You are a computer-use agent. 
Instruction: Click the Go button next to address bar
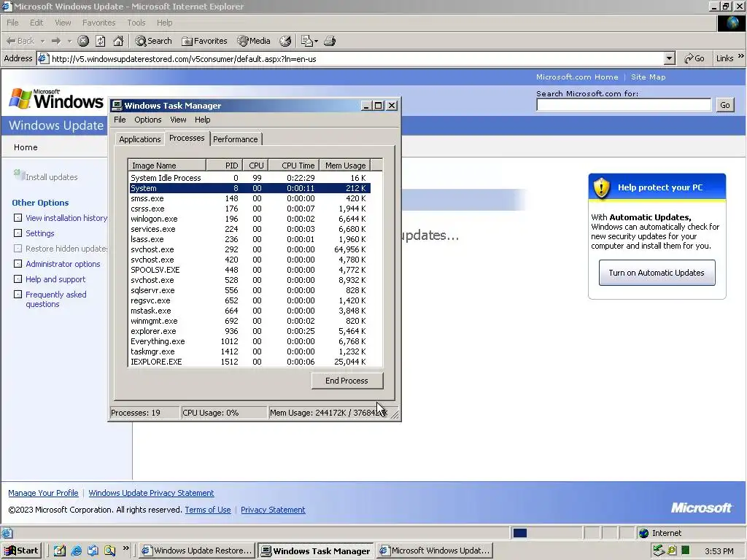pyautogui.click(x=694, y=58)
